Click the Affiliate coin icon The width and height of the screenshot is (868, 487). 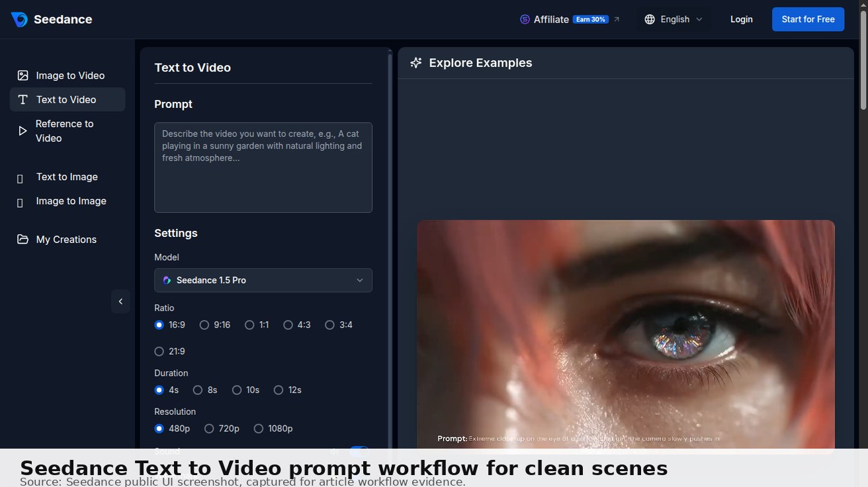525,19
